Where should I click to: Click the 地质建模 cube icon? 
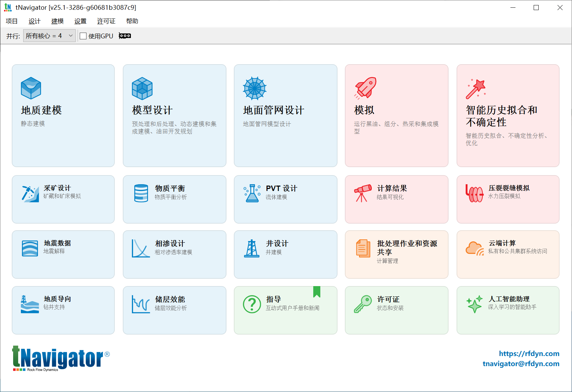31,88
